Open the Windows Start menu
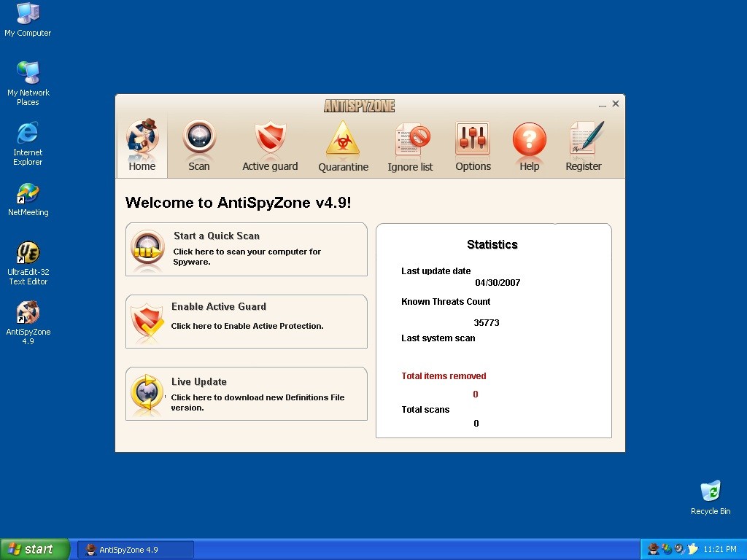Image resolution: width=747 pixels, height=560 pixels. [x=34, y=549]
